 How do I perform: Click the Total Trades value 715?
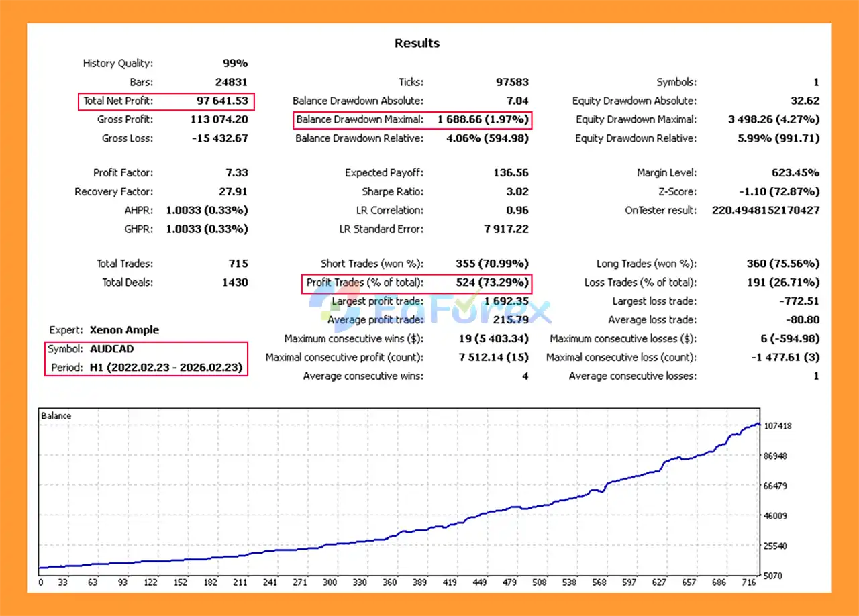[238, 264]
